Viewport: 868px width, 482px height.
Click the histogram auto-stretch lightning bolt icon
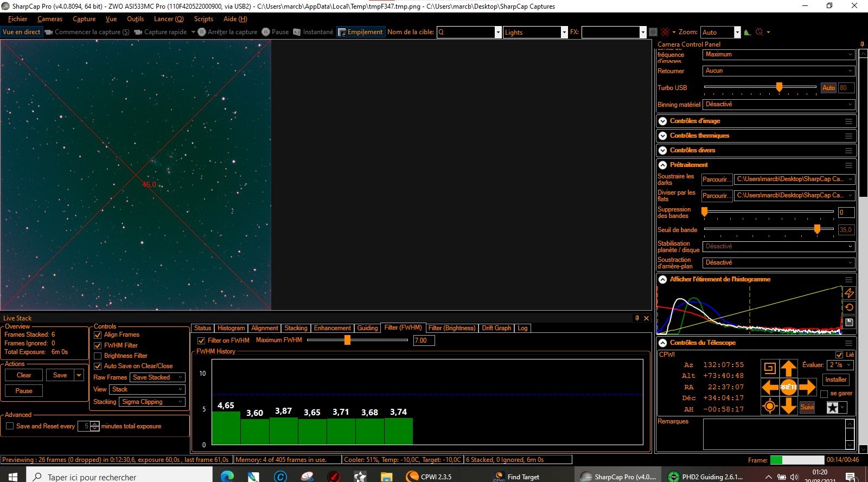coord(849,293)
